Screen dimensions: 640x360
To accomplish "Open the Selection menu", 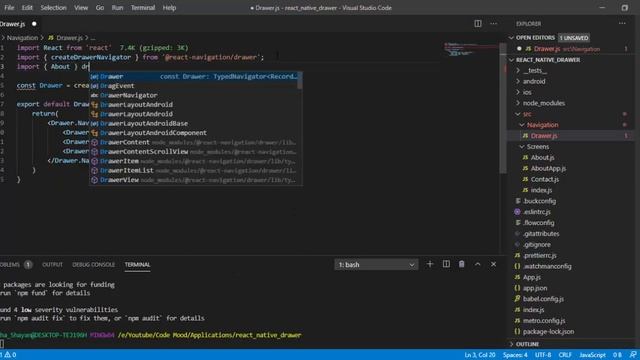I will 53,8.
